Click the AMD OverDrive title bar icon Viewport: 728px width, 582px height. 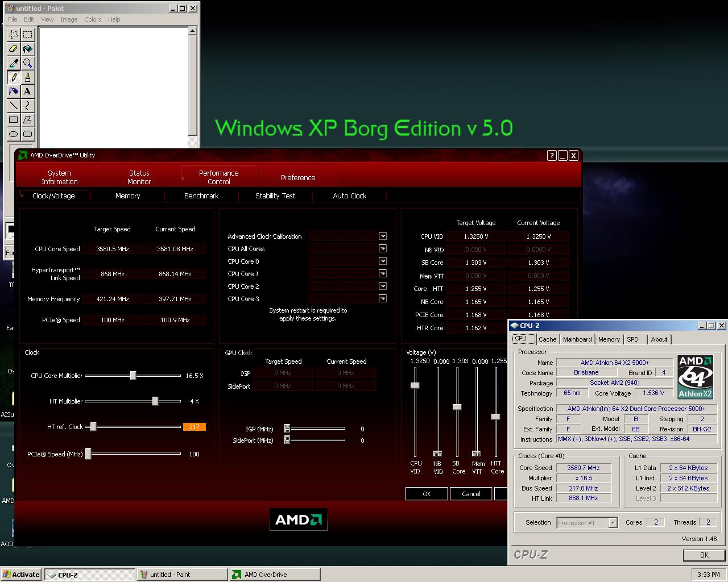click(22, 155)
